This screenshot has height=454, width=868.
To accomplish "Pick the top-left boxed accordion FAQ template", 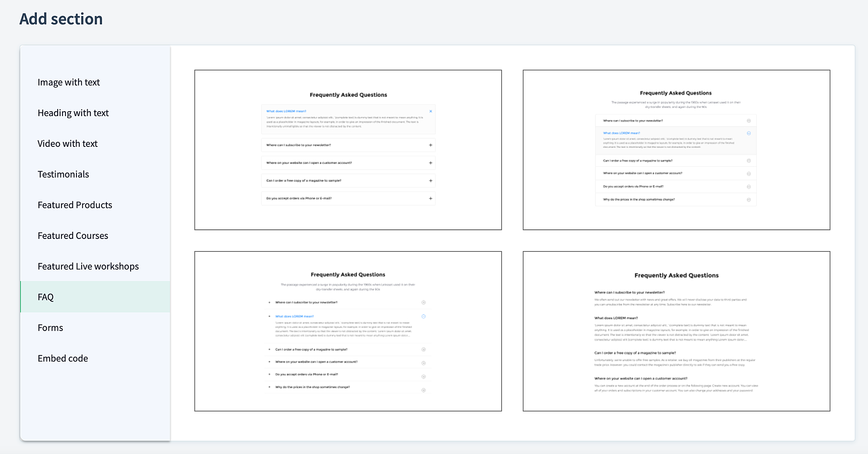I will (348, 150).
